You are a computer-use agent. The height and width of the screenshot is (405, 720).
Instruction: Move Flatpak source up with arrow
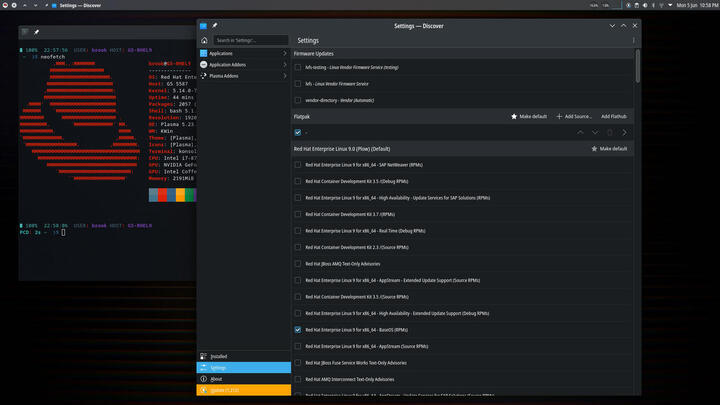click(580, 132)
